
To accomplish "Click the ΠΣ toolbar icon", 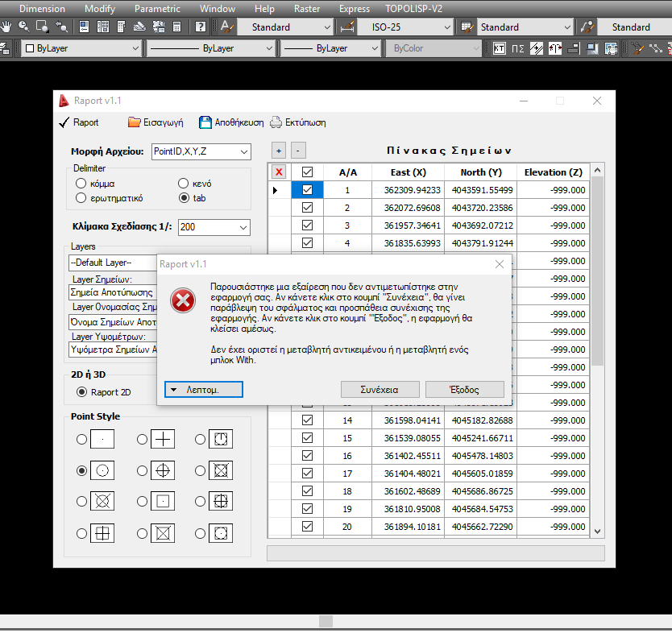I will pyautogui.click(x=518, y=48).
